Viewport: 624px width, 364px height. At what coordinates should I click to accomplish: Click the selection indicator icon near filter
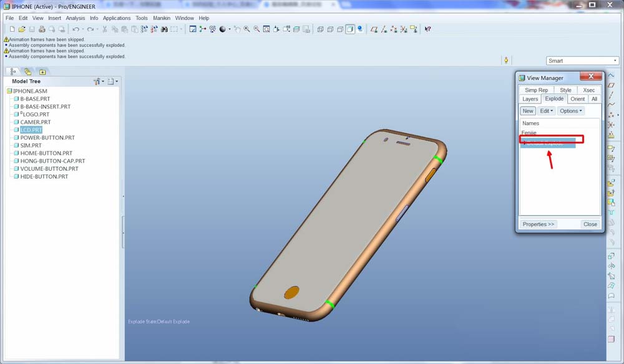click(x=506, y=60)
